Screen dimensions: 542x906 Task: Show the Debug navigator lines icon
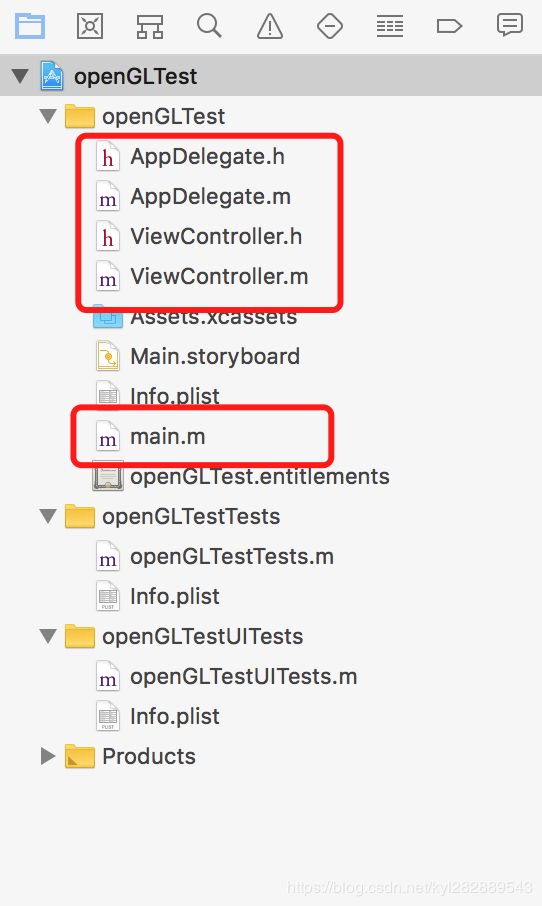click(x=390, y=27)
